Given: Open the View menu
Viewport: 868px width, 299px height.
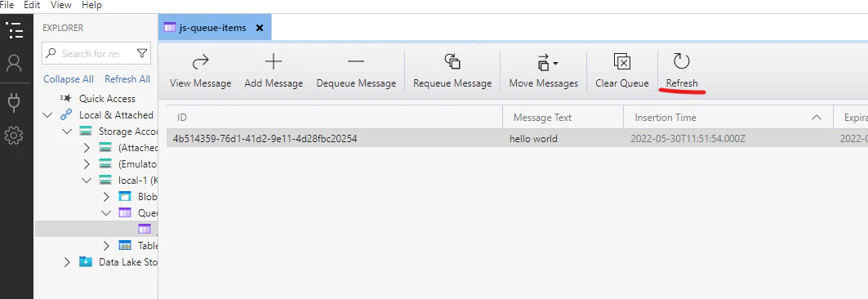Looking at the screenshot, I should click(61, 5).
